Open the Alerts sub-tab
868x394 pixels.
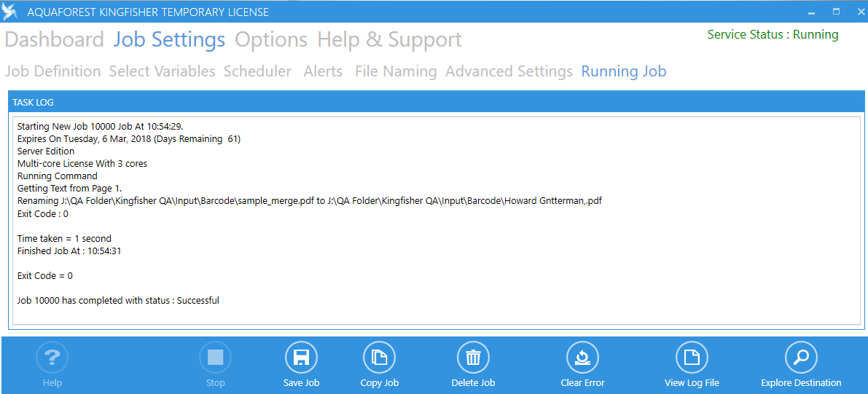tap(323, 71)
